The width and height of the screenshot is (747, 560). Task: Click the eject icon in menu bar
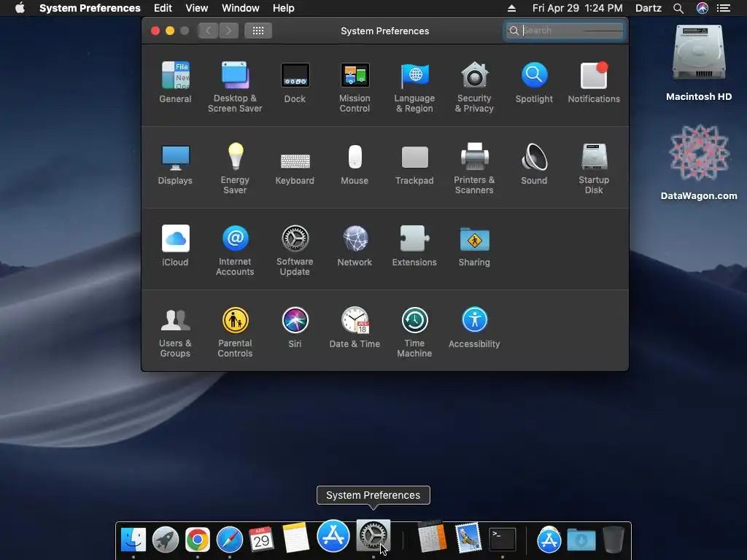point(511,8)
